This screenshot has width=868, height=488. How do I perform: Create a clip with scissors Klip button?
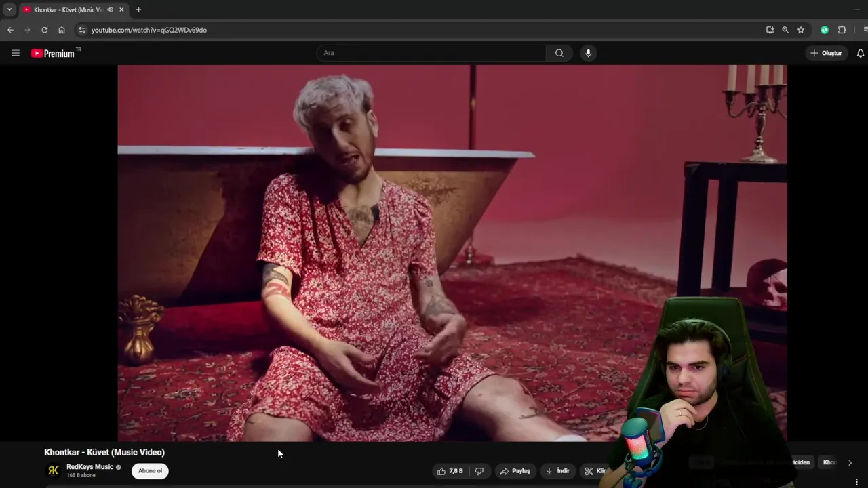point(595,471)
